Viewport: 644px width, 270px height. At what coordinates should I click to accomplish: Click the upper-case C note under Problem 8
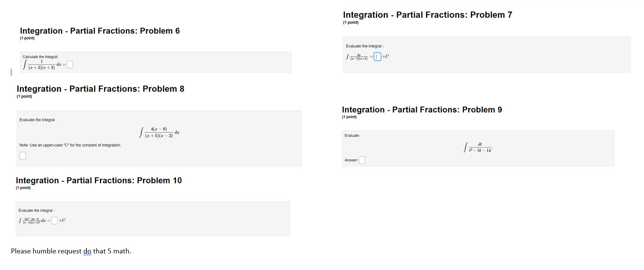(70, 145)
